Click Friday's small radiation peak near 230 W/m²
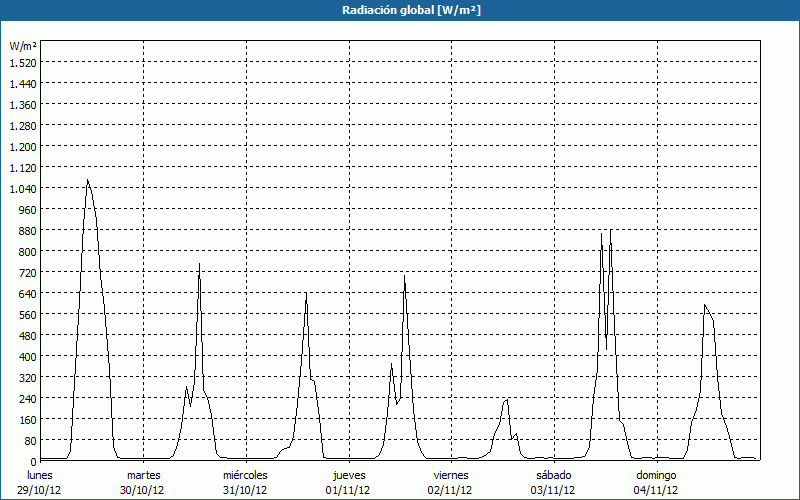 pos(506,400)
